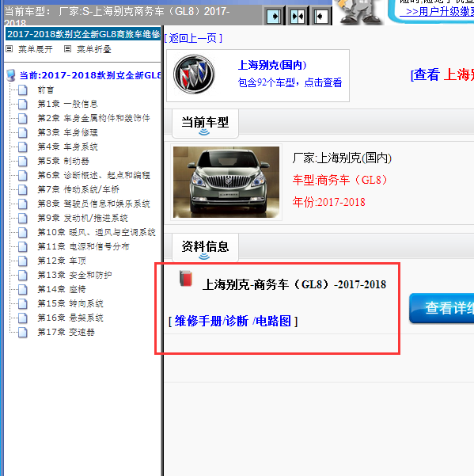Screen dimensions: 474x476
Task: Select 第4章 车身系统
Action: click(67, 147)
